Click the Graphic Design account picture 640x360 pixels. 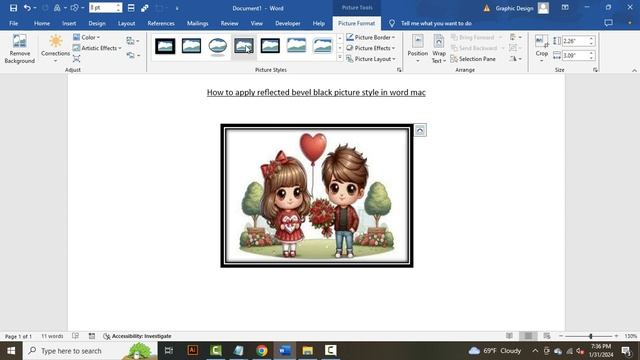[x=543, y=8]
